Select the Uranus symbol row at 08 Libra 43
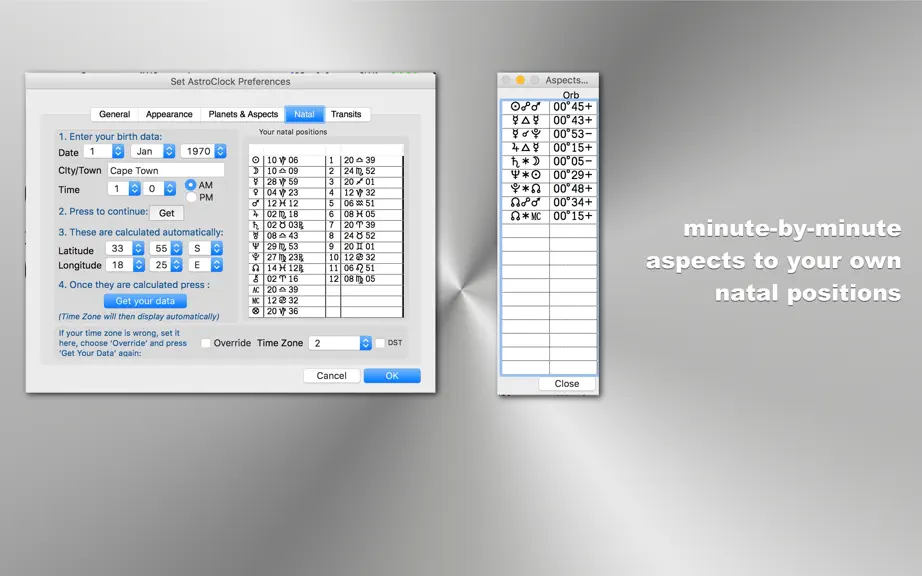This screenshot has height=576, width=922. [287, 236]
